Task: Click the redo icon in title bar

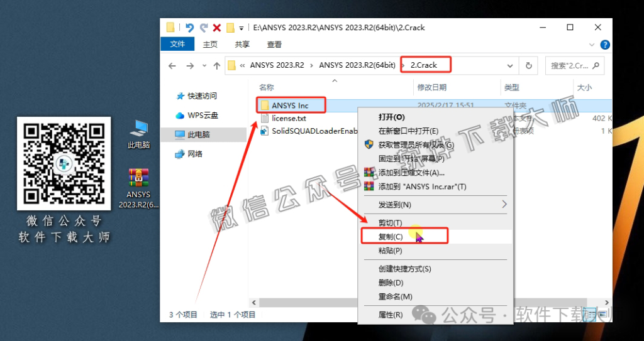Action: pyautogui.click(x=204, y=28)
